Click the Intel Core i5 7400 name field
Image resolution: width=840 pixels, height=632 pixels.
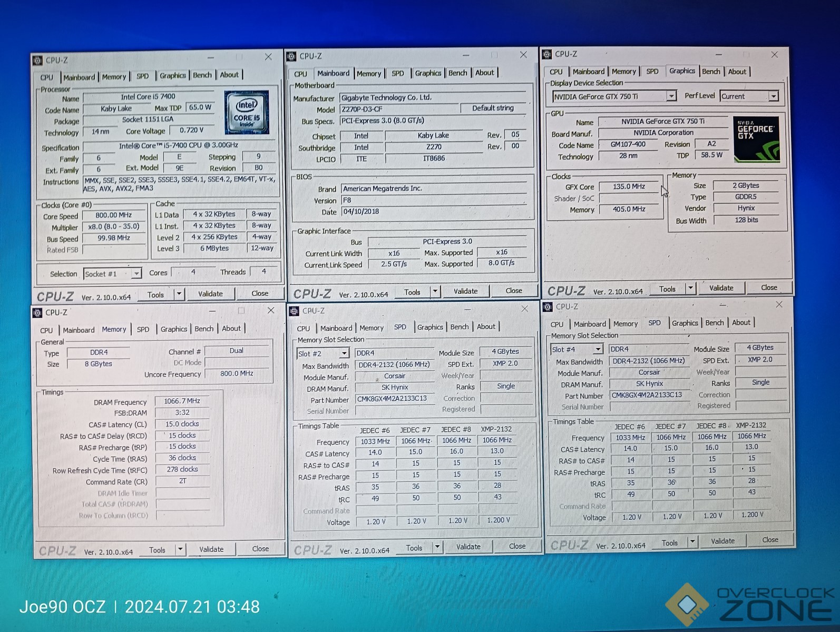click(x=148, y=97)
